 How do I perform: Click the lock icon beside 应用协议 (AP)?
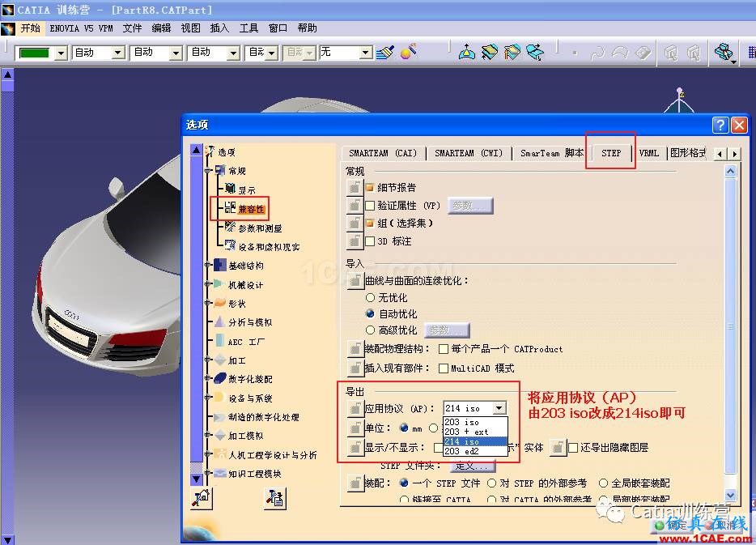click(x=355, y=408)
